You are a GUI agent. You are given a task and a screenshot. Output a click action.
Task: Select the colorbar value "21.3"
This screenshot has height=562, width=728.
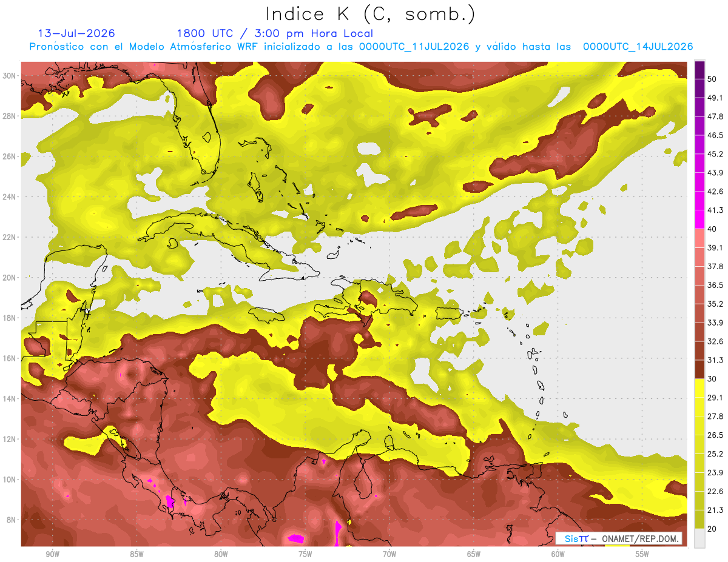[715, 510]
